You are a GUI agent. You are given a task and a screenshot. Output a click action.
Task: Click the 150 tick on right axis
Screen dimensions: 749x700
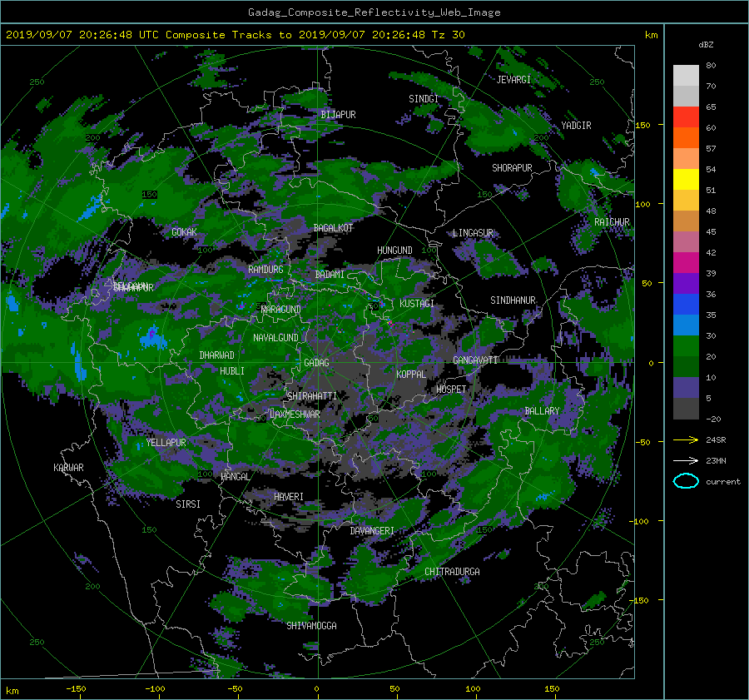click(642, 125)
